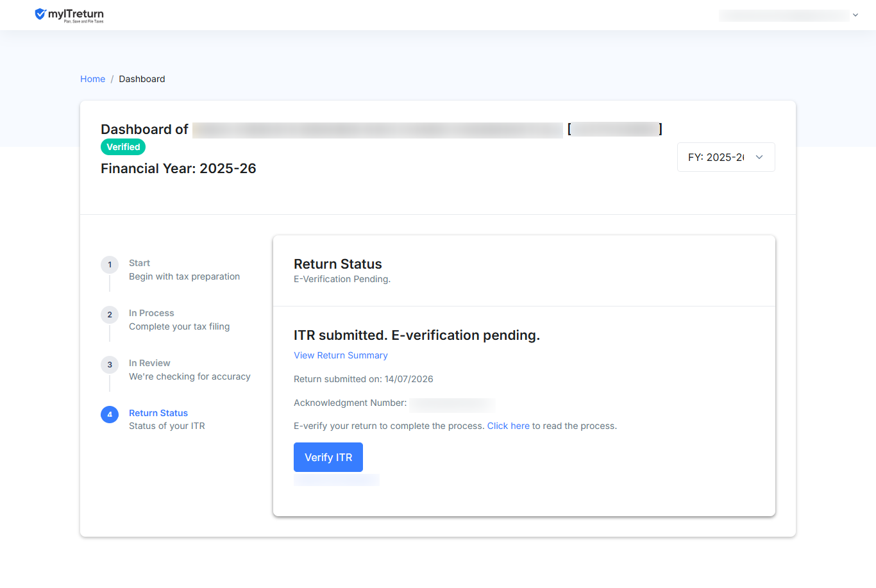Open the Return Status step label
Image resolution: width=876 pixels, height=588 pixels.
point(158,413)
